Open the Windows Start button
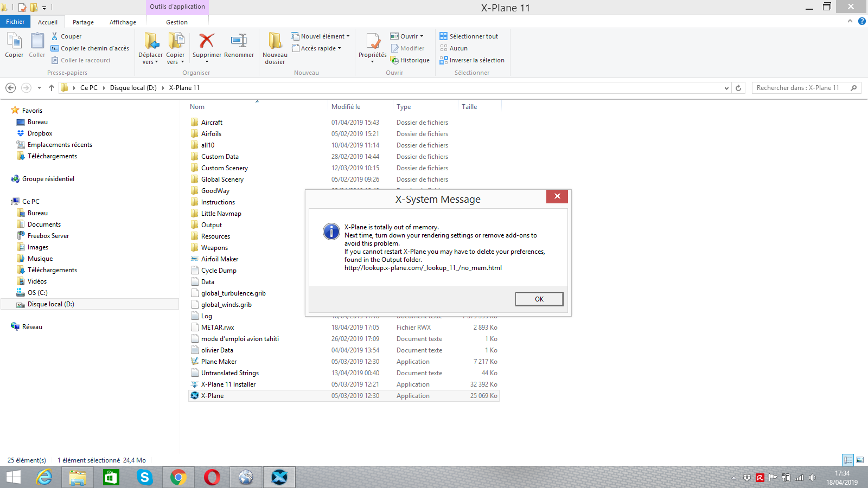The width and height of the screenshot is (868, 488). (x=13, y=477)
